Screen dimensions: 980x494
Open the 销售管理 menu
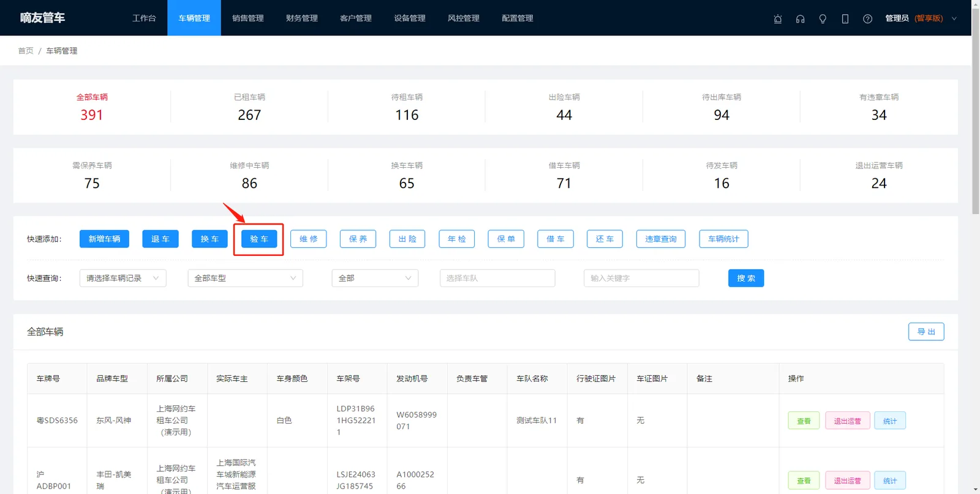click(x=248, y=18)
